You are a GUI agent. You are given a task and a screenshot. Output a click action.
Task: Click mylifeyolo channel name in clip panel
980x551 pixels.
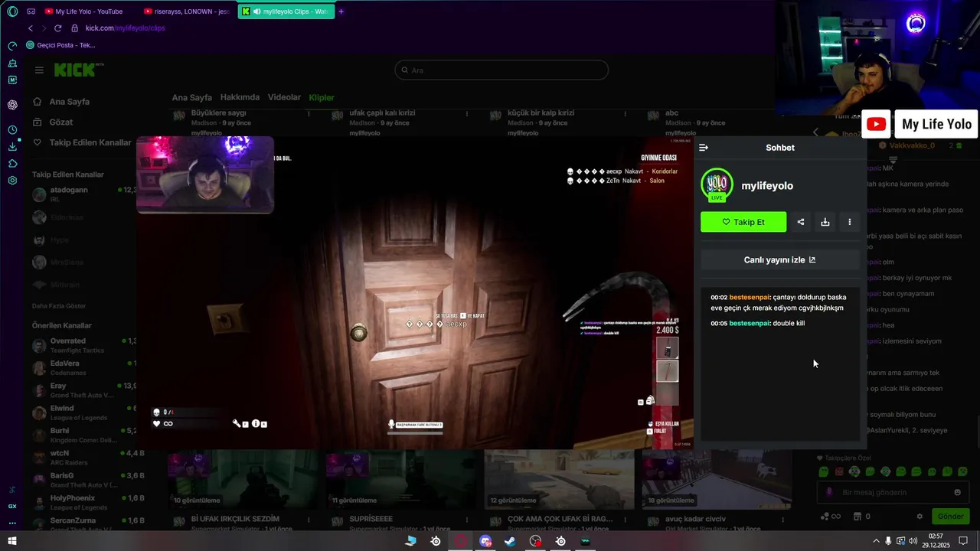[x=767, y=186]
